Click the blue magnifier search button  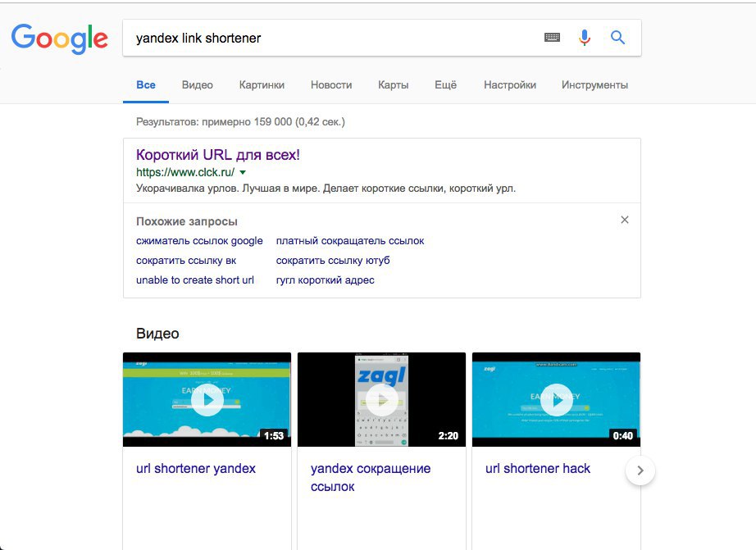coord(617,37)
